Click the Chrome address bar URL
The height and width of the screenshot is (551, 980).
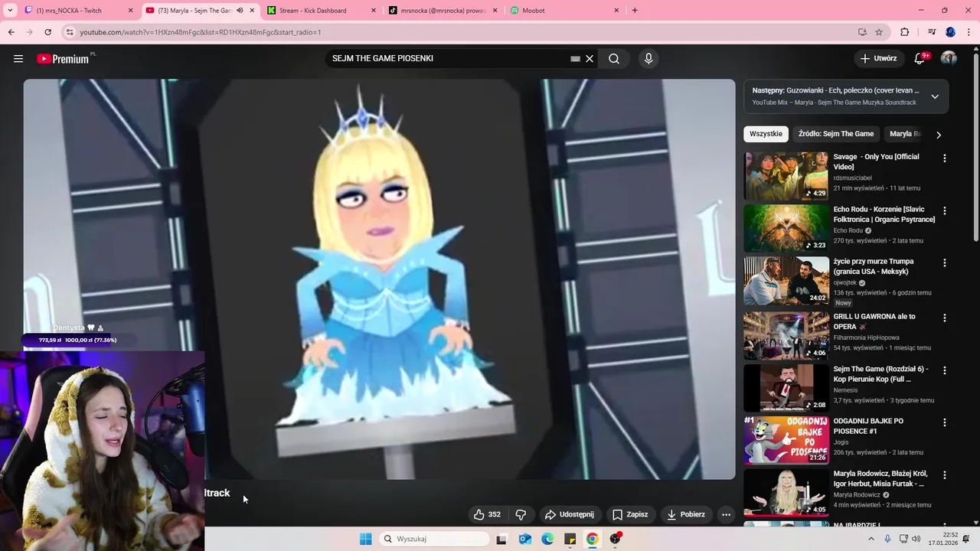[x=201, y=32]
